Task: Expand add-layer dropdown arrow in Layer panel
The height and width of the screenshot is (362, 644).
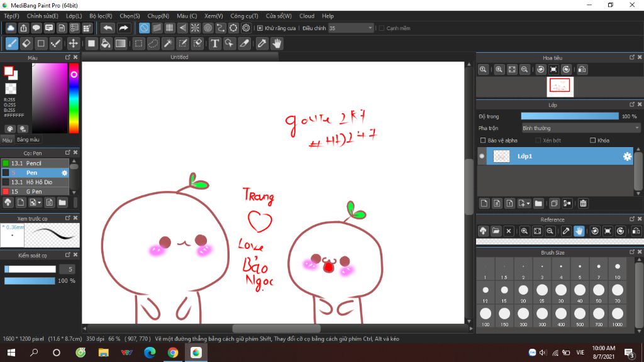Action: (528, 204)
